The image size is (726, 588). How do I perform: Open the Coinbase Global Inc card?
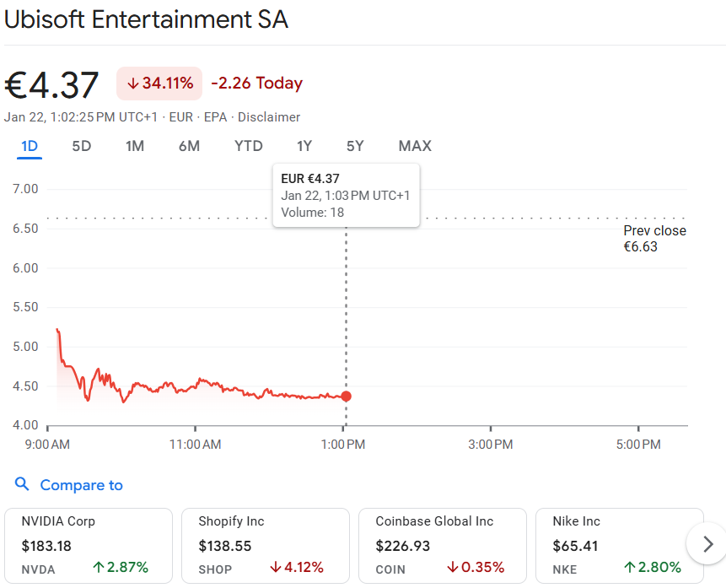(442, 545)
